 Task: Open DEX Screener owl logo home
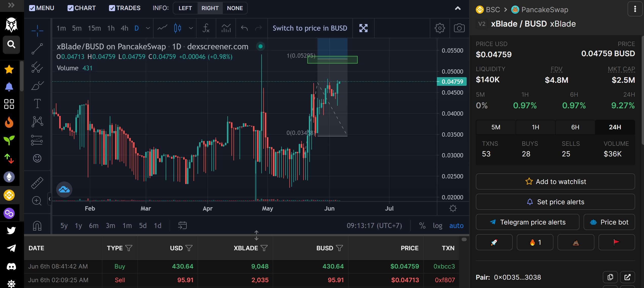point(11,25)
